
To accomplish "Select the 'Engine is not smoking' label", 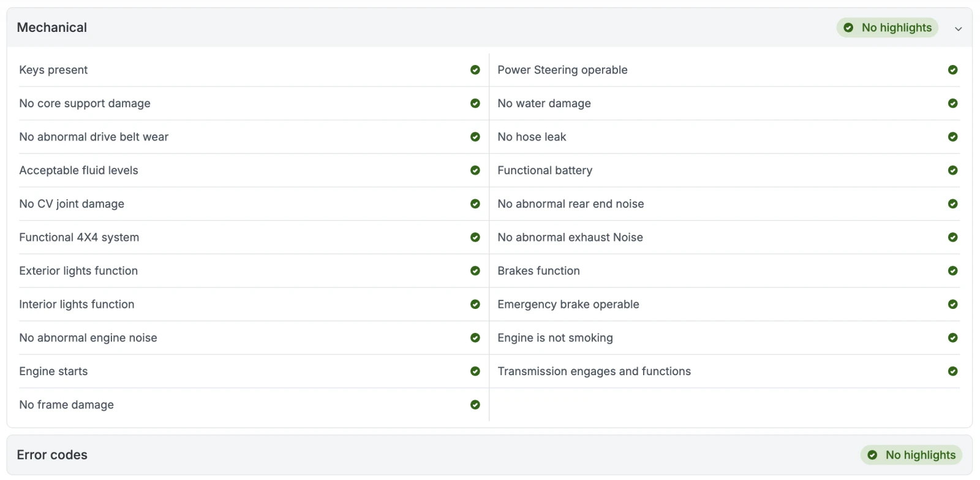I will [x=555, y=338].
